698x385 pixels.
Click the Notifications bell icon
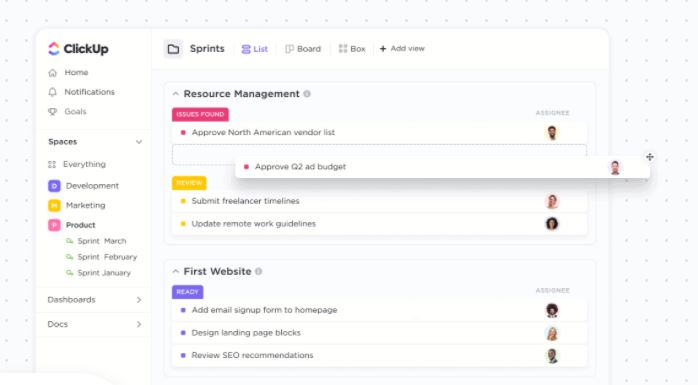tap(53, 92)
